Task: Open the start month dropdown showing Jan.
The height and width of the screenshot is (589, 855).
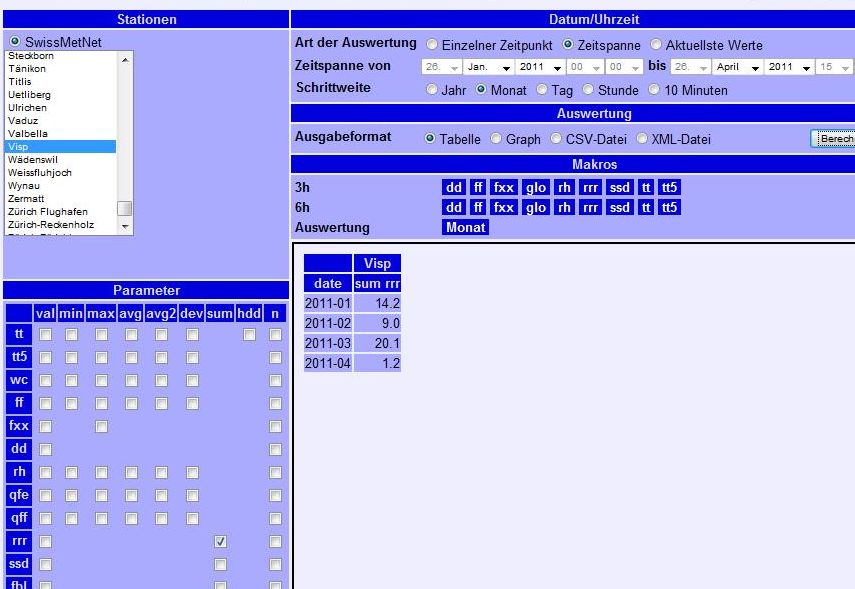Action: pyautogui.click(x=490, y=67)
